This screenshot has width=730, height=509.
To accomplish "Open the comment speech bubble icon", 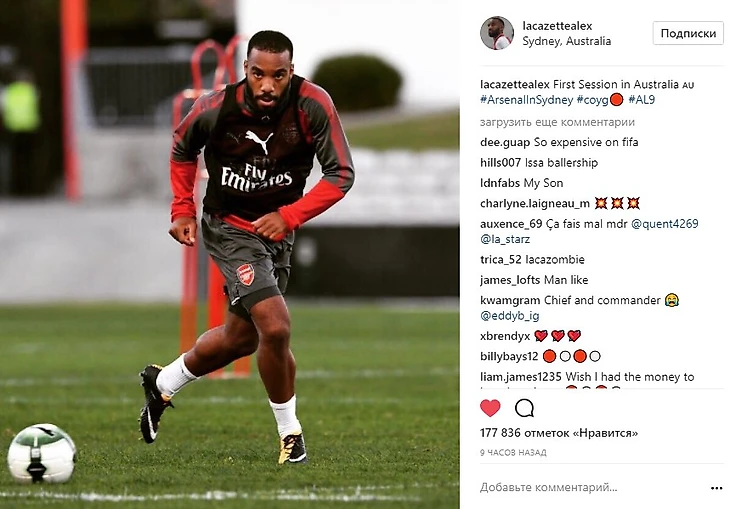I will [524, 408].
